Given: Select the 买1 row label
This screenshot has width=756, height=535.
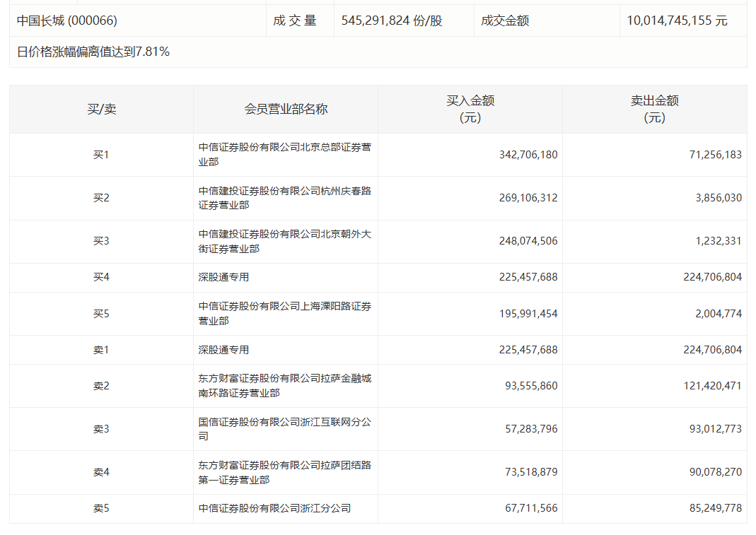Looking at the screenshot, I should (x=101, y=155).
